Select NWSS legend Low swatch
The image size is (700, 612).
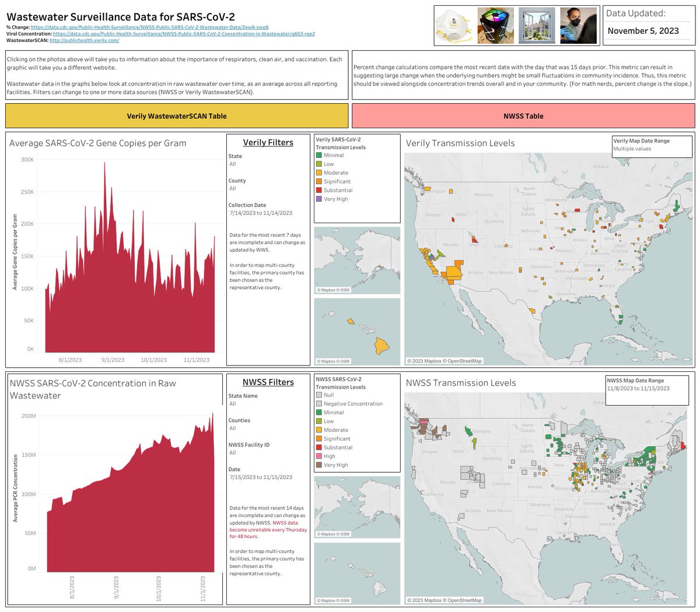(x=319, y=421)
